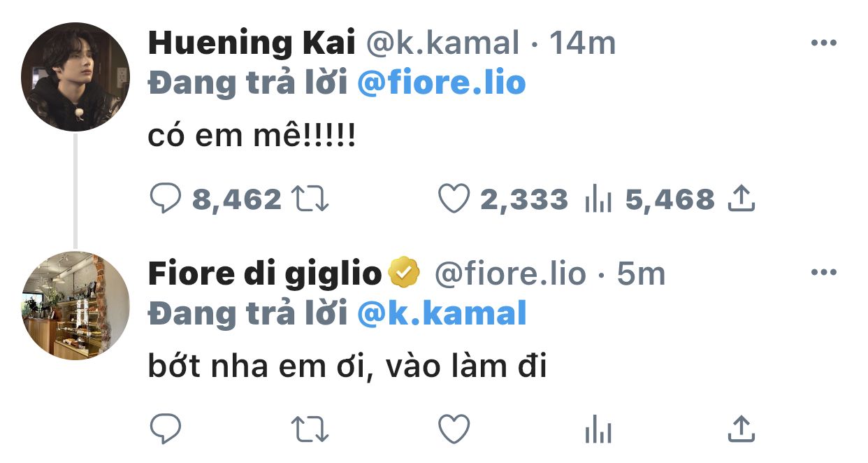
Task: View analytics icon on Huening Kai's tweet
Action: click(598, 200)
